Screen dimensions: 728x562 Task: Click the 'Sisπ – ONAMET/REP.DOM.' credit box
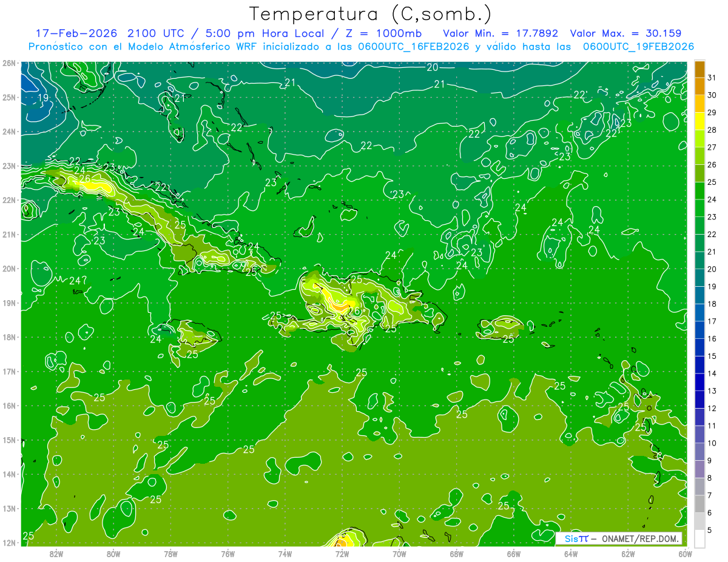click(619, 538)
